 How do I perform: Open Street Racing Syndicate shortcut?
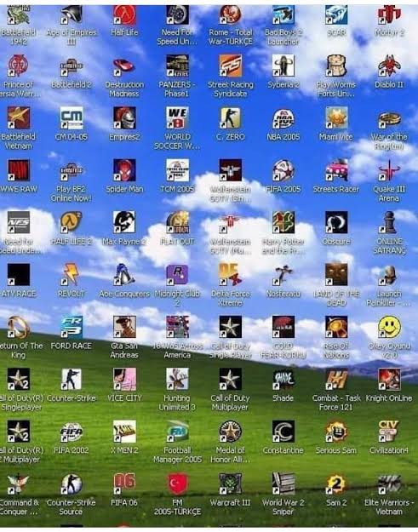pos(231,66)
